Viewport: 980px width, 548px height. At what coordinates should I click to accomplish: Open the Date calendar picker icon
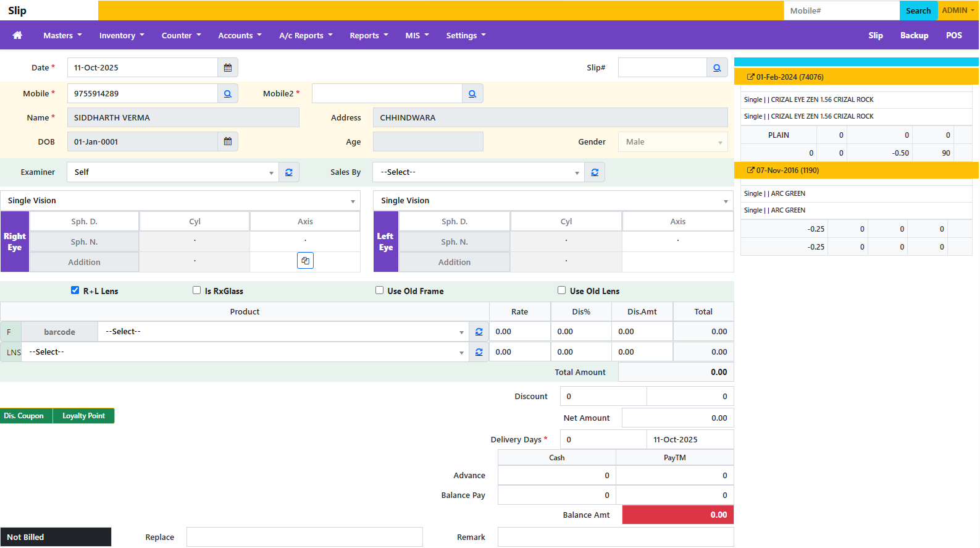tap(228, 68)
